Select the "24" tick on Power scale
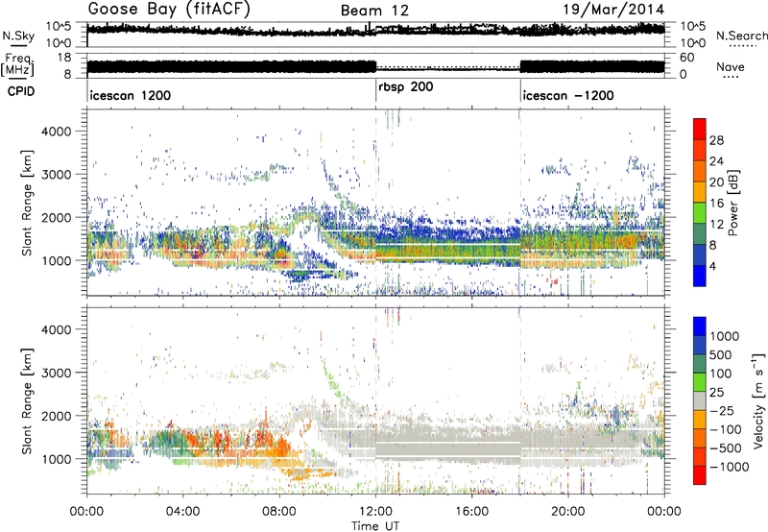This screenshot has width=768, height=532. pos(716,161)
